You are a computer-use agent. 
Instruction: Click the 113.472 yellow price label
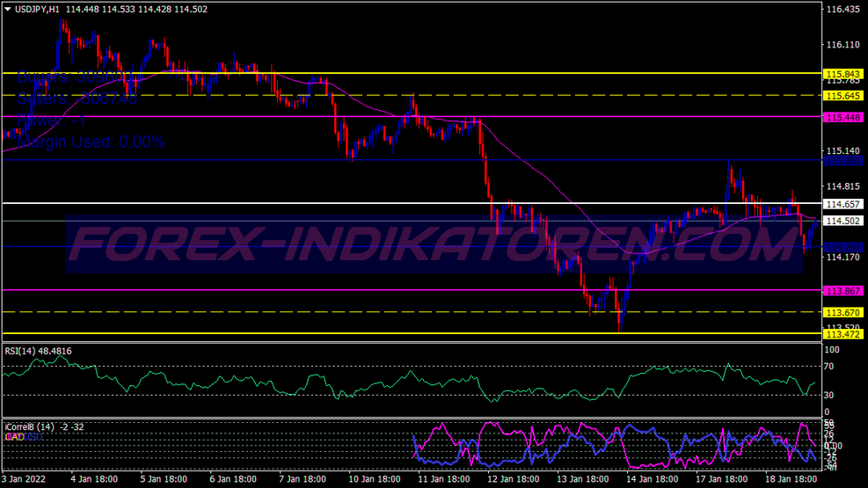click(843, 334)
